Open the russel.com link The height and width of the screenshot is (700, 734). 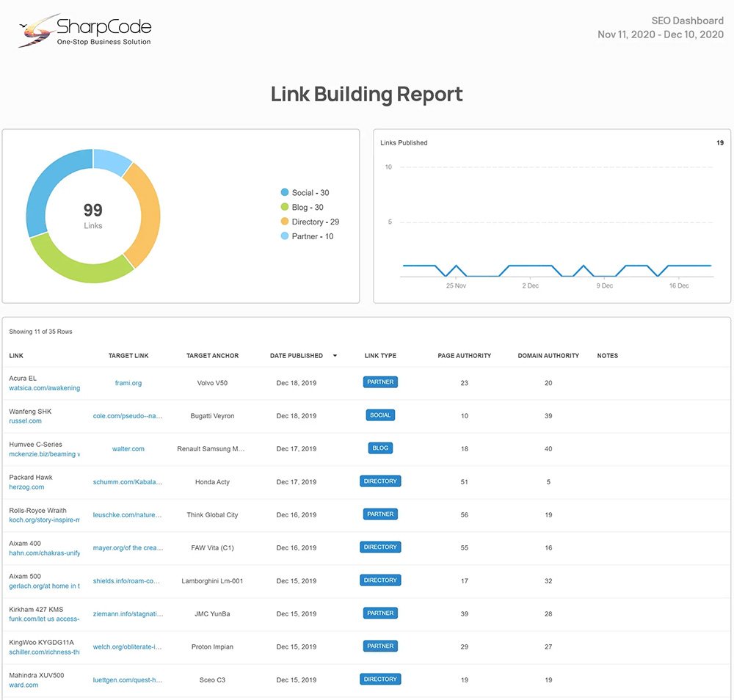tap(25, 421)
